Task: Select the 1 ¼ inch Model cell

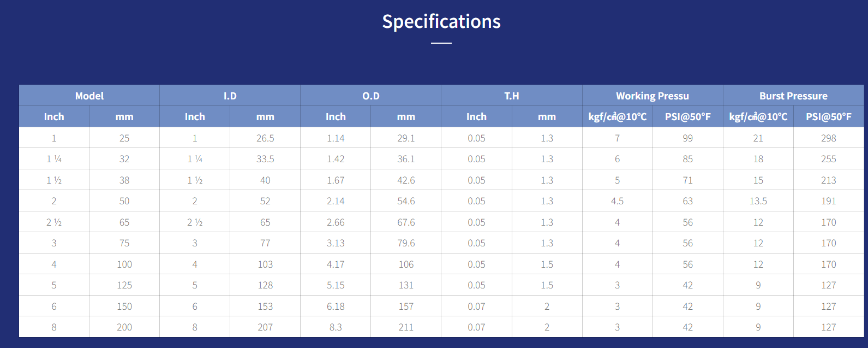Action: pyautogui.click(x=54, y=159)
